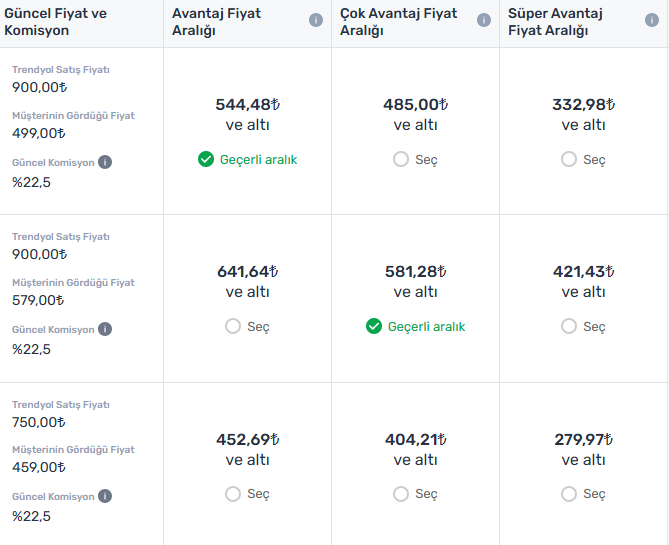The height and width of the screenshot is (545, 669).
Task: Open Güncel Komisyon info icon in 579,00₺ row
Action: pyautogui.click(x=105, y=329)
